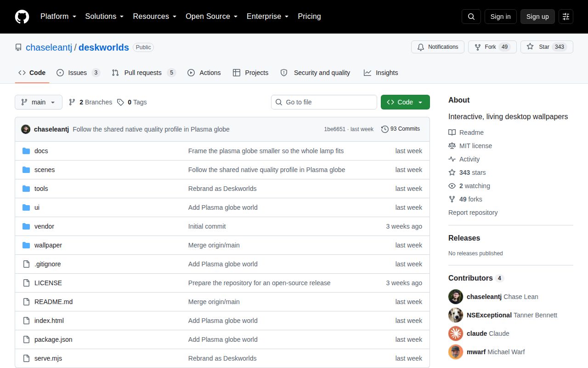Open the scenes folder

(45, 170)
